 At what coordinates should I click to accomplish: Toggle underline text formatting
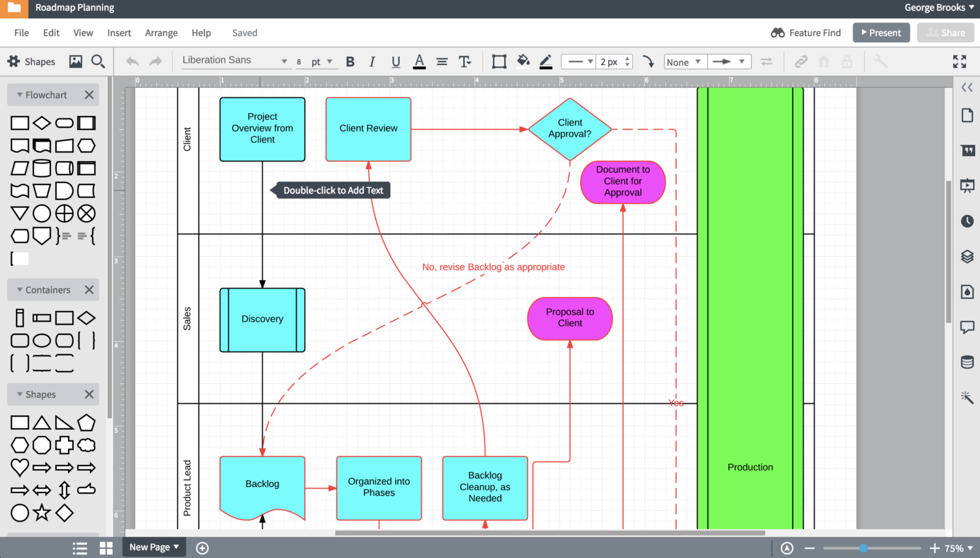click(396, 62)
